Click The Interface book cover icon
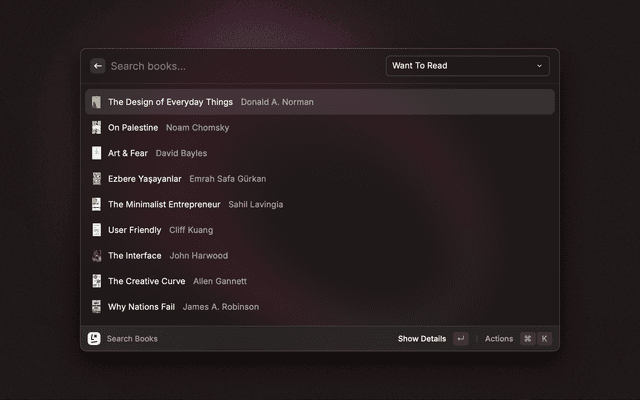Viewport: 640px width, 400px height. tap(96, 256)
